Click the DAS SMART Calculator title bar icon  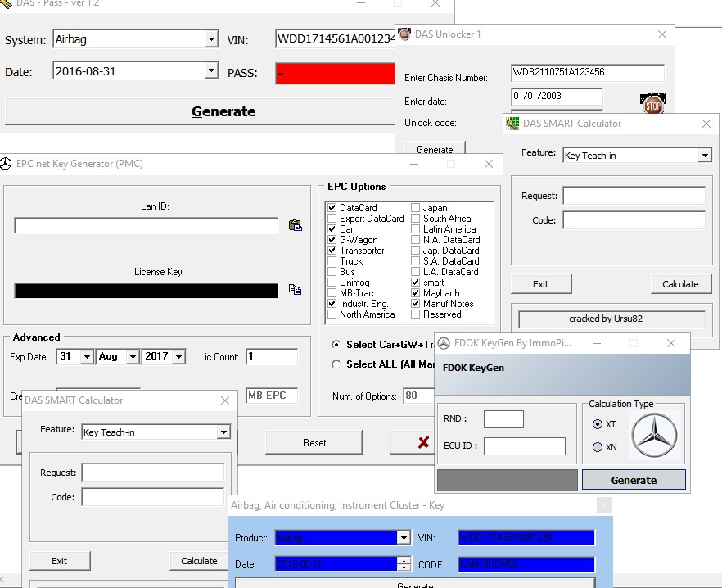point(512,124)
